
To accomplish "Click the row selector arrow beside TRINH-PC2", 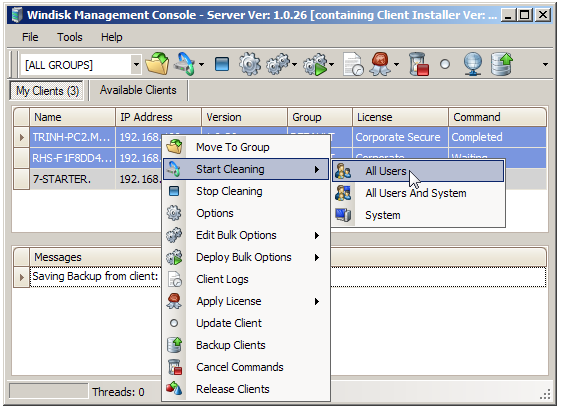I will pos(21,137).
